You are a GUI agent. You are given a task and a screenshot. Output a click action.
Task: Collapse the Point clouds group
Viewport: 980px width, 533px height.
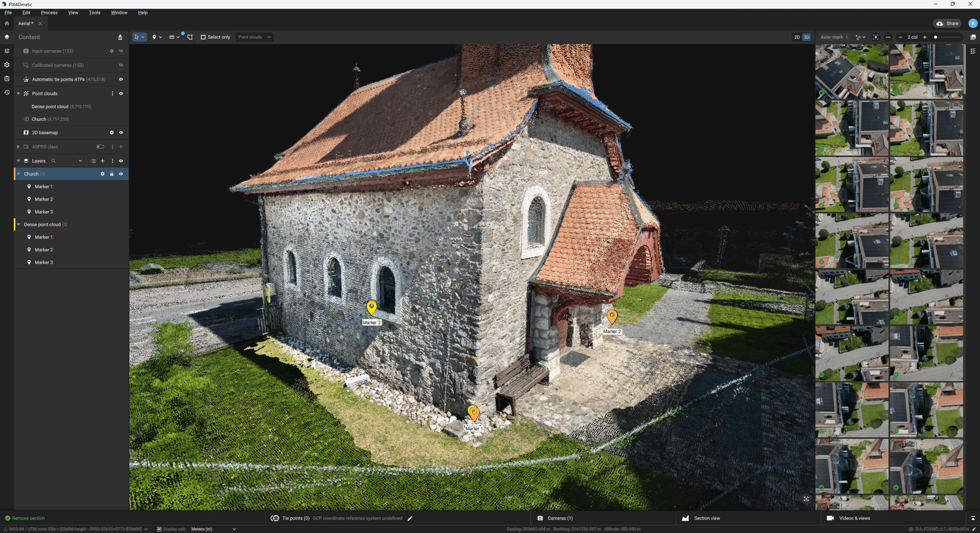click(x=18, y=93)
